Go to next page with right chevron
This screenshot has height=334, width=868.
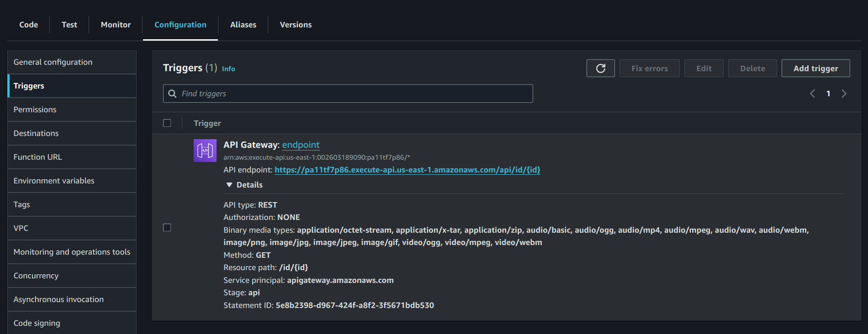point(844,94)
